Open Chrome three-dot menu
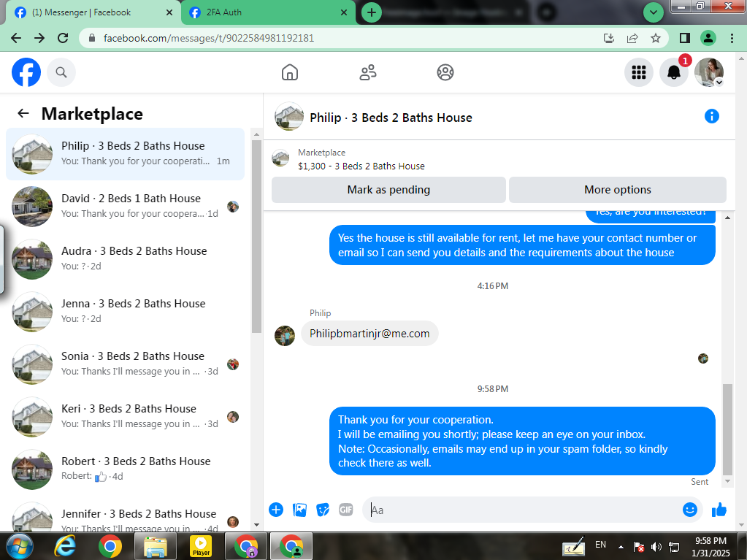 [x=732, y=38]
